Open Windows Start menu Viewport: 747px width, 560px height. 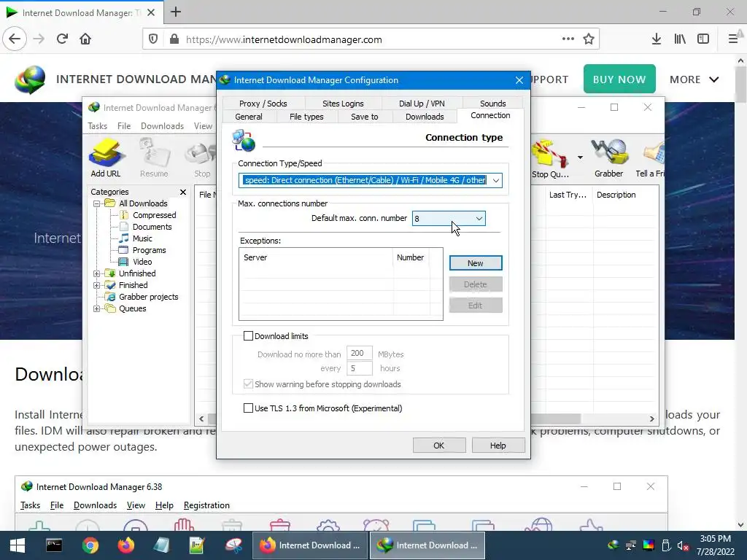tap(18, 545)
